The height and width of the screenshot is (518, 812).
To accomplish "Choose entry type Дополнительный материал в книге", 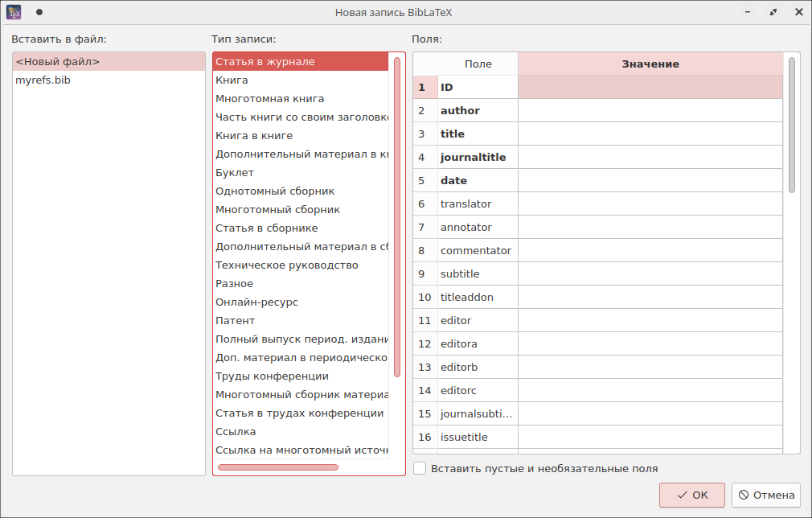I will pyautogui.click(x=301, y=154).
